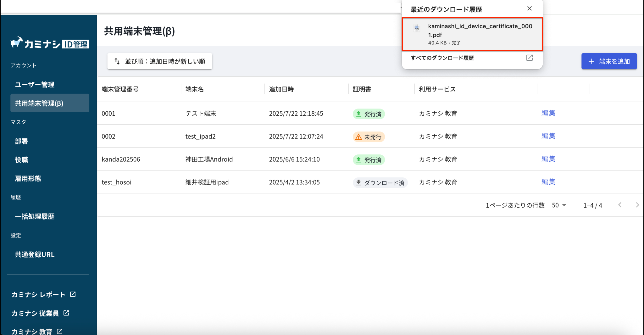Click 端末を追加 button

609,61
